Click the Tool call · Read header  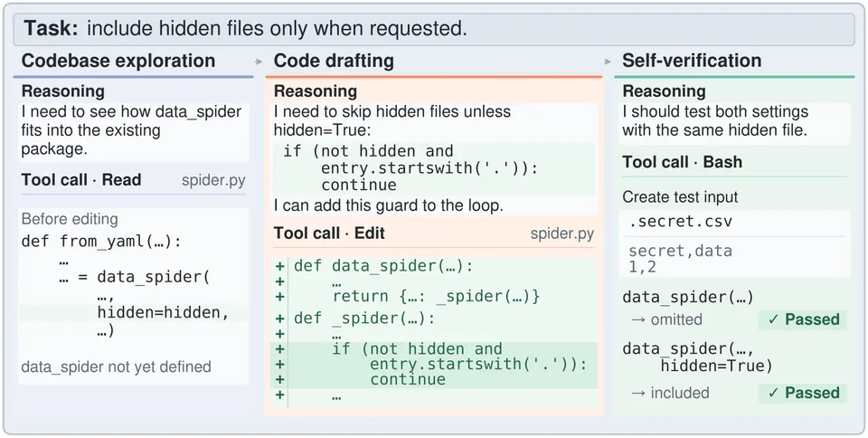[x=81, y=180]
